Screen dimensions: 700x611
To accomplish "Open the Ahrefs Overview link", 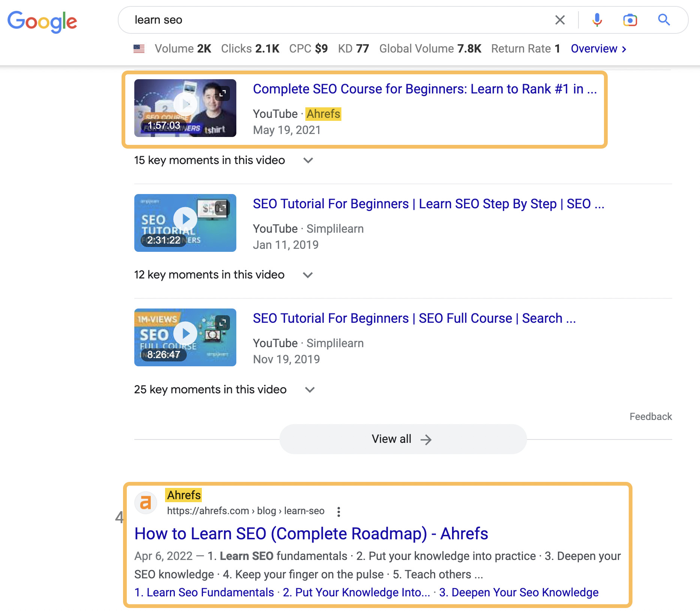I will click(x=595, y=48).
